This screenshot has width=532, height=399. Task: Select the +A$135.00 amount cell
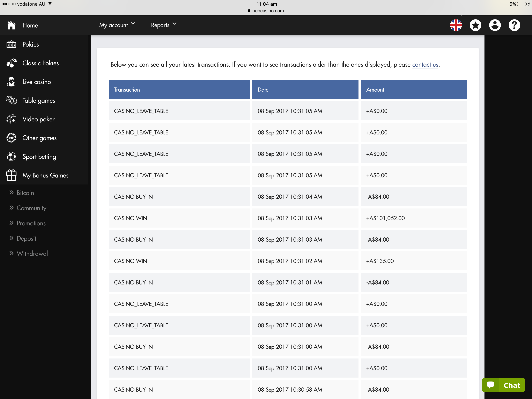414,261
